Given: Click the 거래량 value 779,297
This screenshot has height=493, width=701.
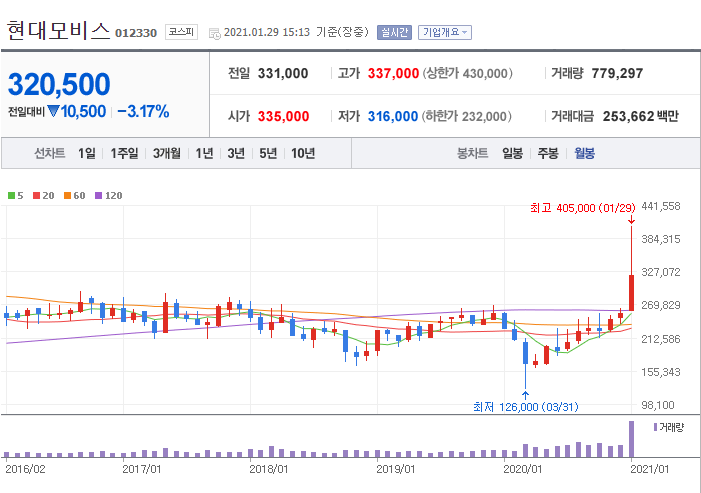Looking at the screenshot, I should (617, 73).
